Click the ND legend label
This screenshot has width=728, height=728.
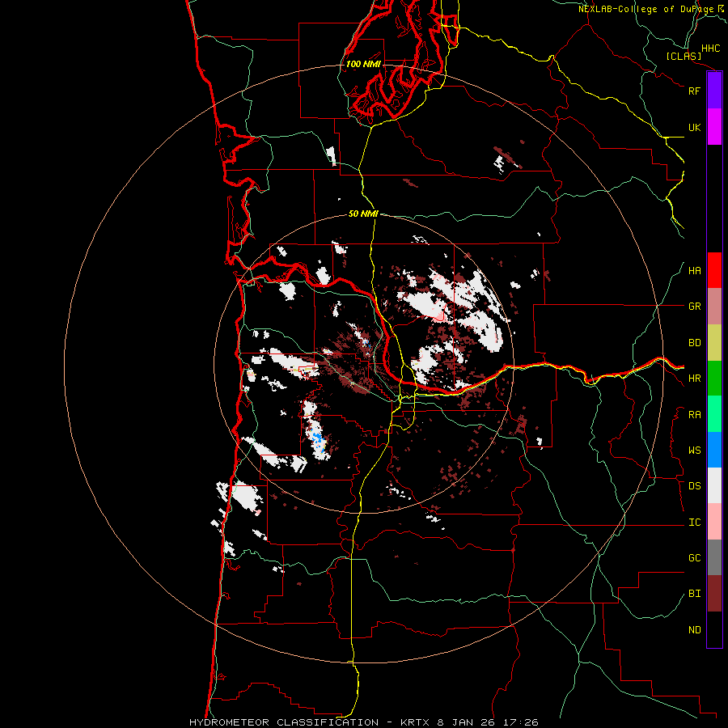coord(694,629)
